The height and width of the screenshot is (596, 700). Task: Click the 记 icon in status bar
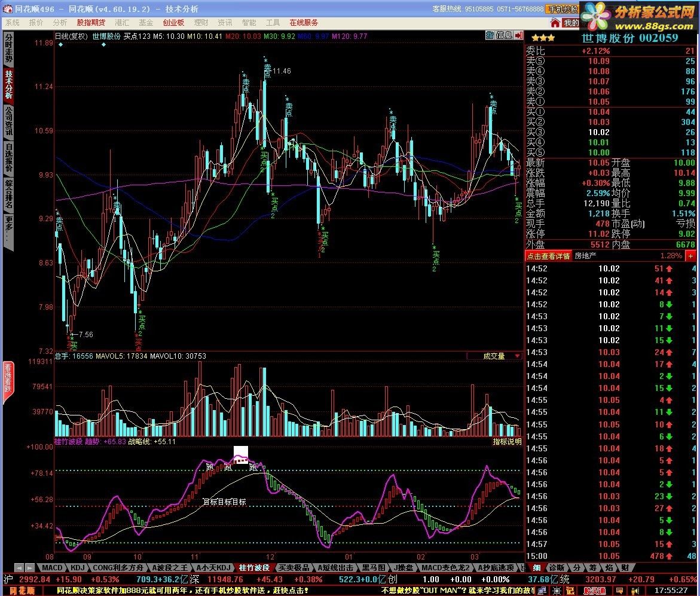pos(570,590)
